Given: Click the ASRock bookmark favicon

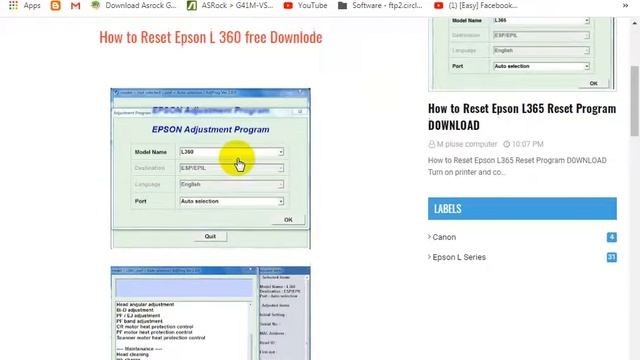Looking at the screenshot, I should 191,5.
